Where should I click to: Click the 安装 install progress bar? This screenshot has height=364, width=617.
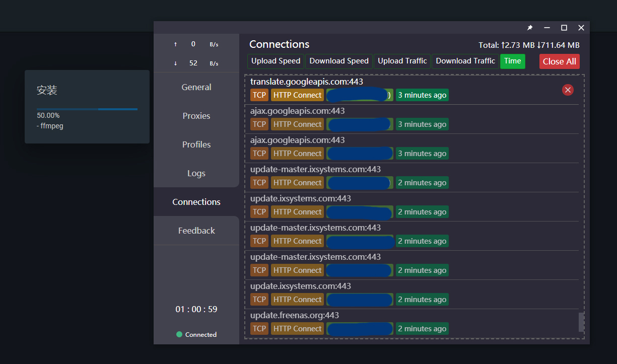pyautogui.click(x=87, y=109)
